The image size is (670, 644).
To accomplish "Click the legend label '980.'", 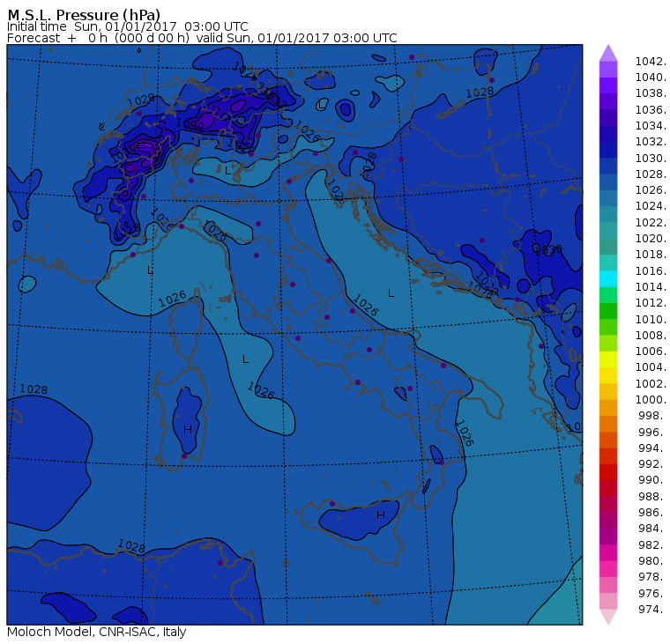I will pyautogui.click(x=652, y=560).
